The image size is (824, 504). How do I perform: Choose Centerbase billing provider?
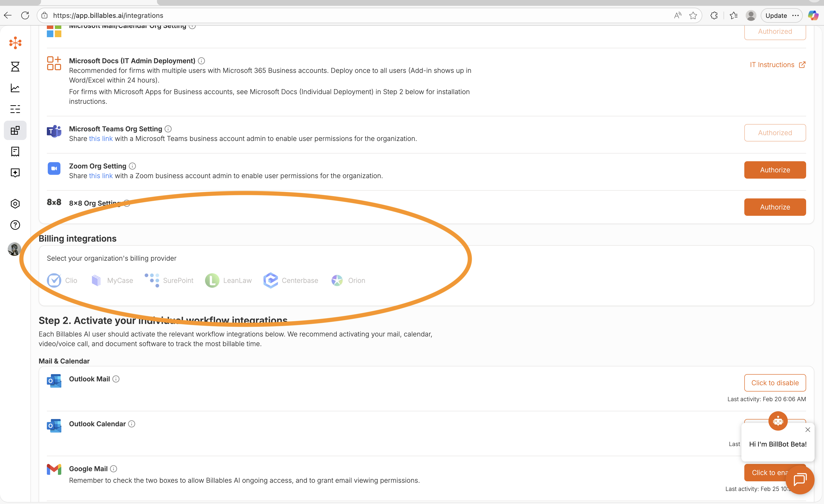[291, 280]
